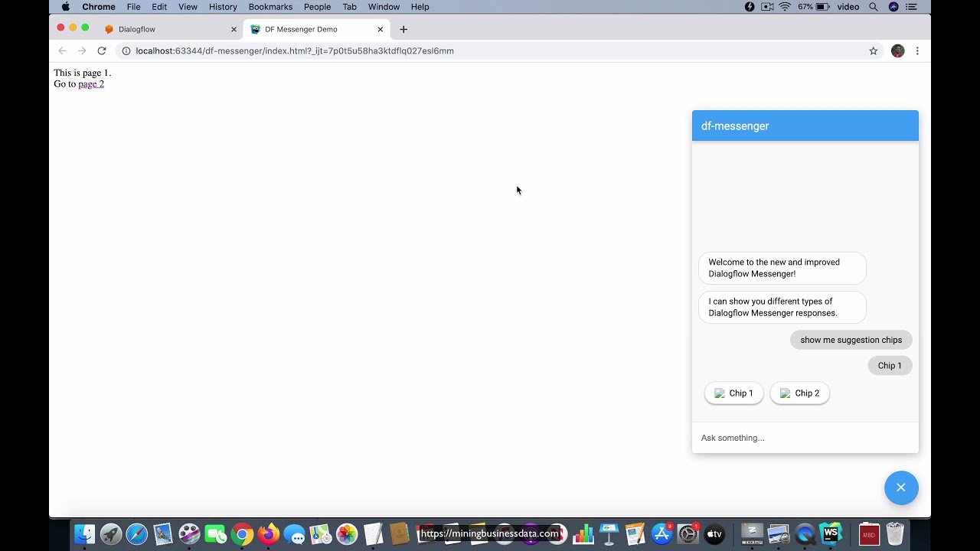Image resolution: width=980 pixels, height=551 pixels.
Task: Click the 'show me suggestion chips' user message
Action: point(851,340)
